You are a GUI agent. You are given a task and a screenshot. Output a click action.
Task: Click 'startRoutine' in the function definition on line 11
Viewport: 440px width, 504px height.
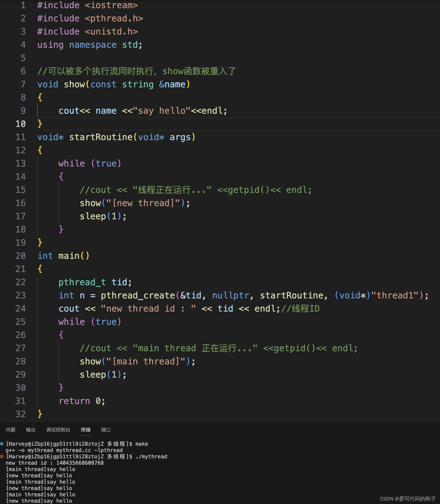[101, 137]
